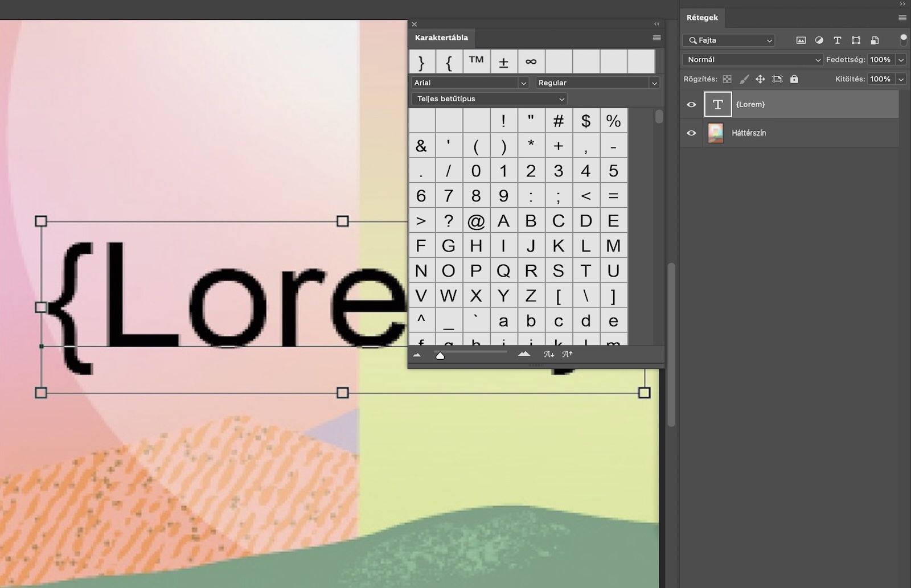This screenshot has width=911, height=588.
Task: Open the Rétegek panel menu
Action: coord(902,18)
